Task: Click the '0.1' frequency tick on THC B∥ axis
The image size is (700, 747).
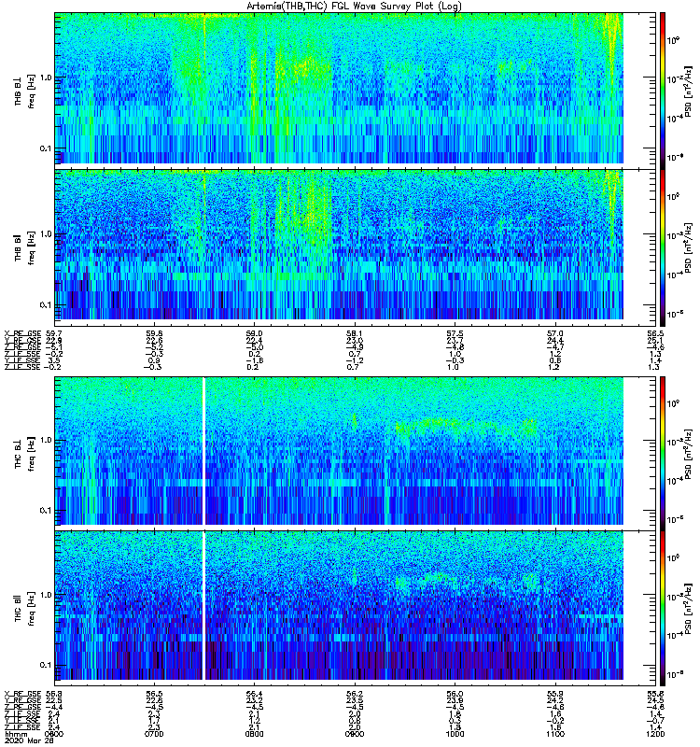Action: coord(46,665)
